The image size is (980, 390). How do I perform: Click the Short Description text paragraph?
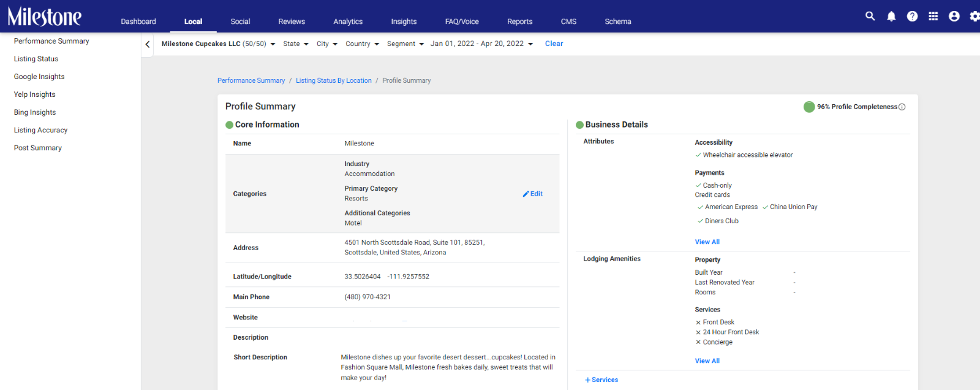[x=448, y=368]
